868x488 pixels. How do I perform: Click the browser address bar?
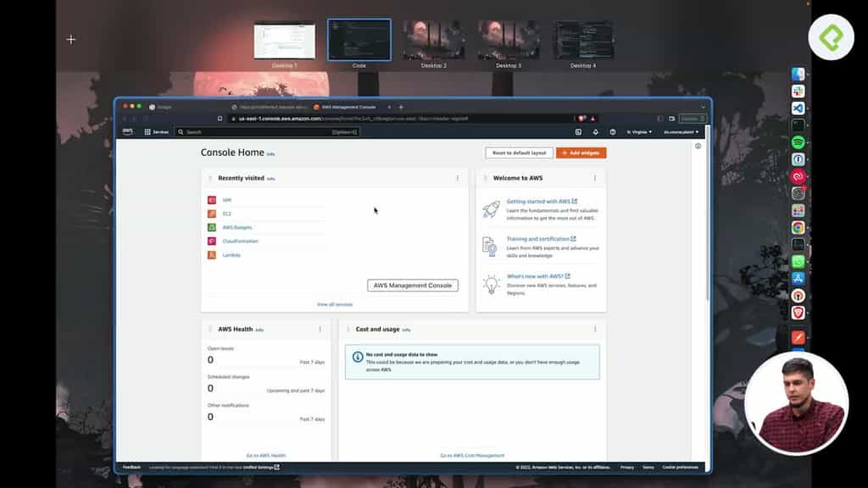356,119
